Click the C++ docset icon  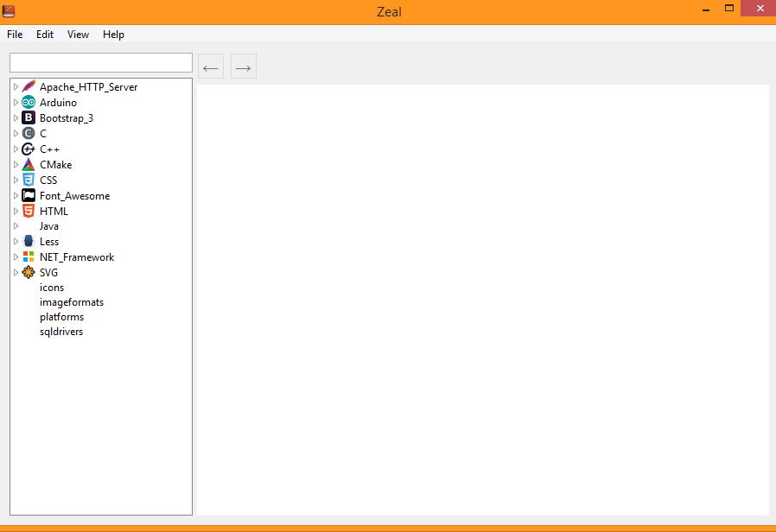coord(29,149)
